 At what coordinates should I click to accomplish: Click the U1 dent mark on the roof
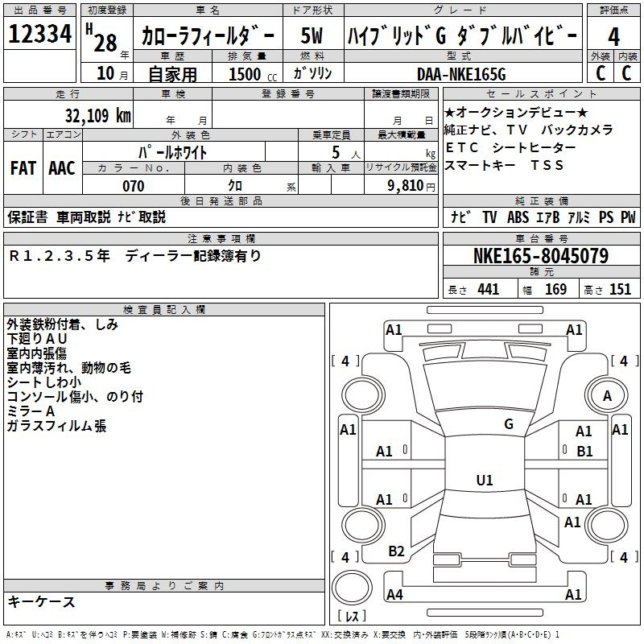coord(484,481)
